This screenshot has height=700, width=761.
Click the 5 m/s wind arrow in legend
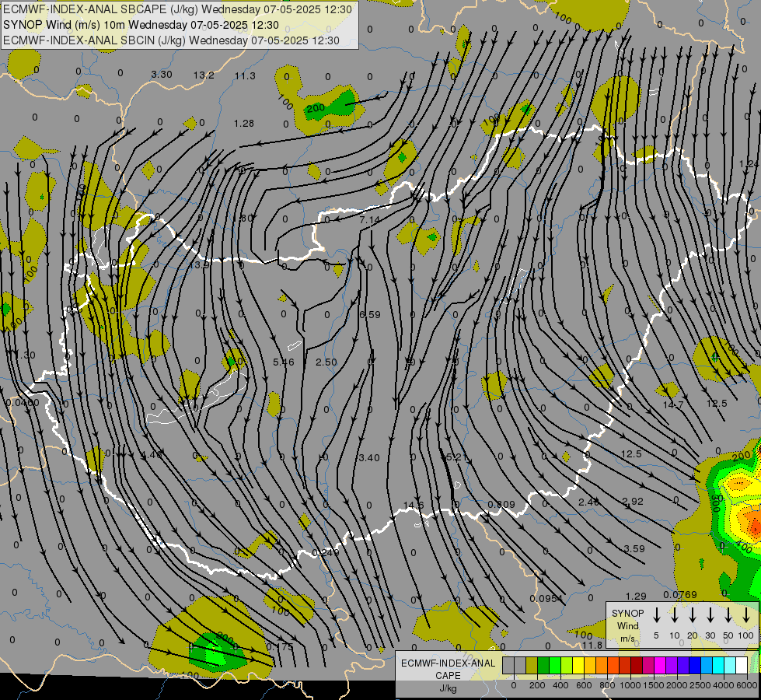[x=656, y=615]
